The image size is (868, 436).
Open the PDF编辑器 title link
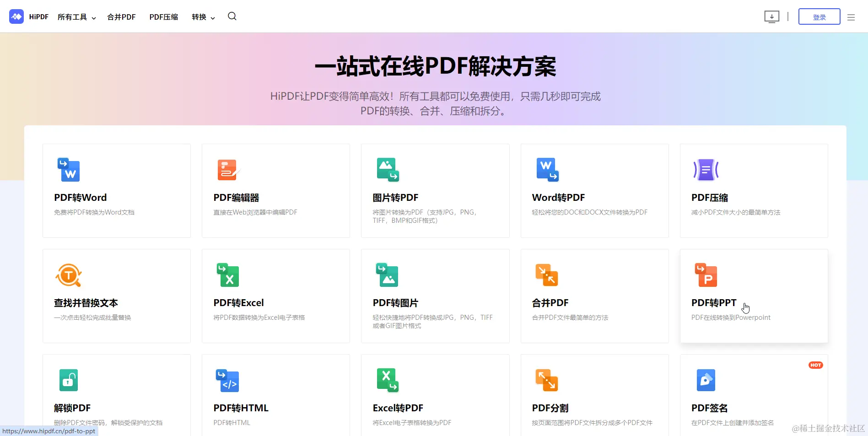236,198
